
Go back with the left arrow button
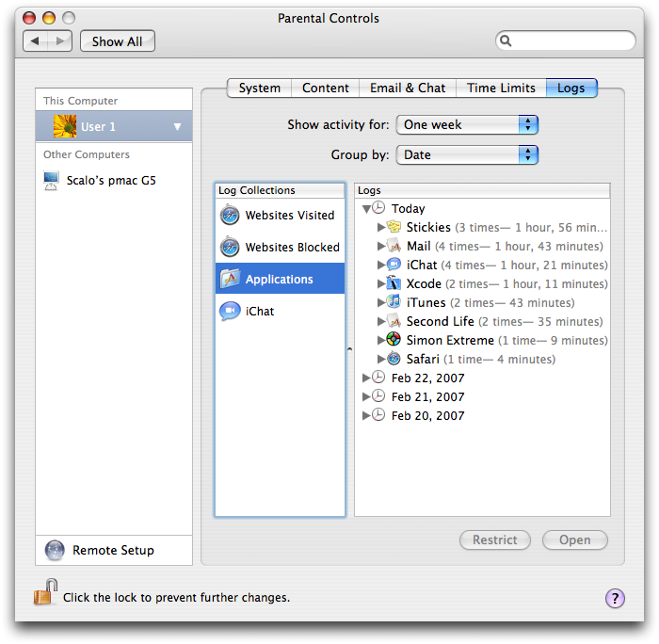click(x=36, y=41)
